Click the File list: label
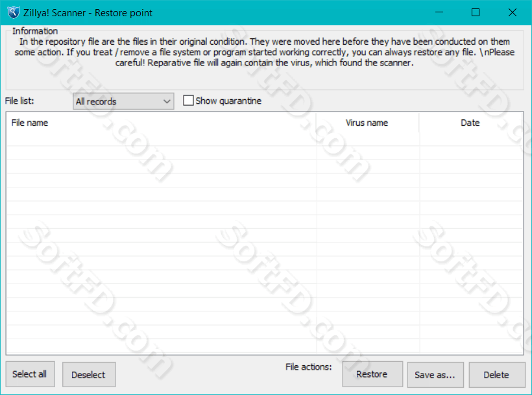 (19, 101)
